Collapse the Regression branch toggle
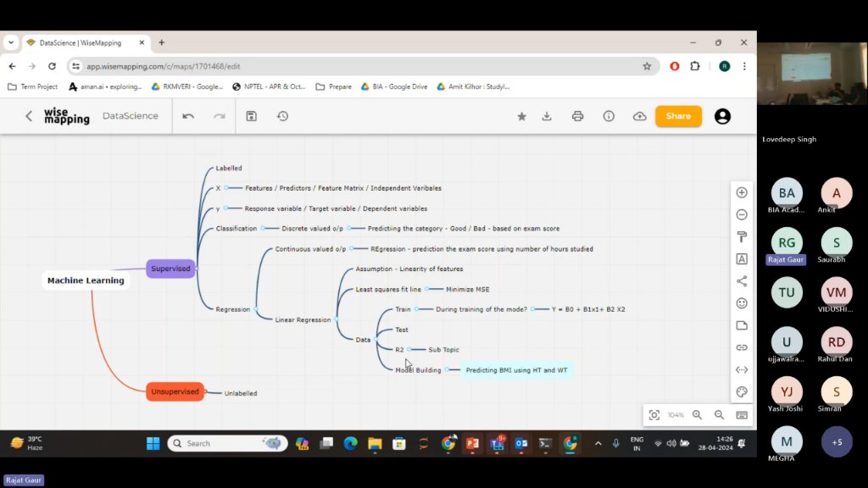 coord(255,309)
